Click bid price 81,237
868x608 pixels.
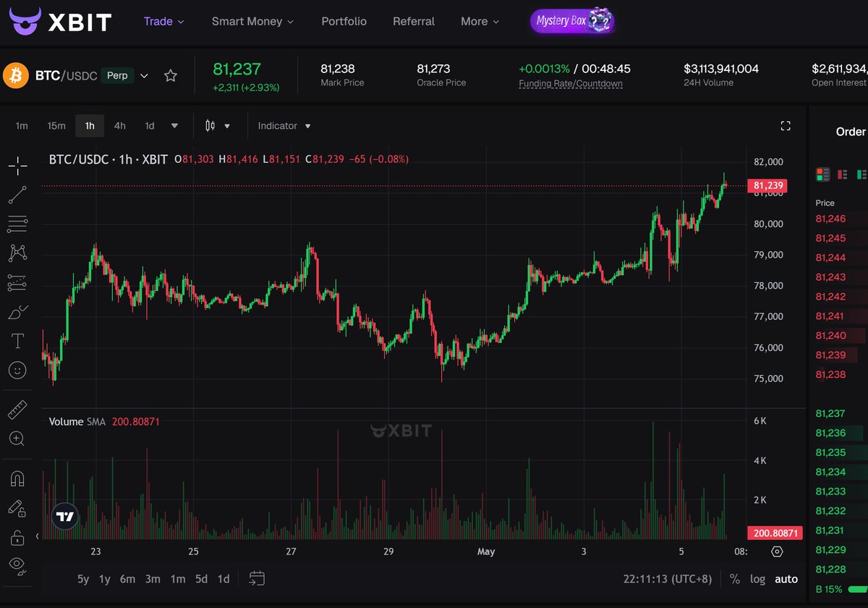coord(830,413)
